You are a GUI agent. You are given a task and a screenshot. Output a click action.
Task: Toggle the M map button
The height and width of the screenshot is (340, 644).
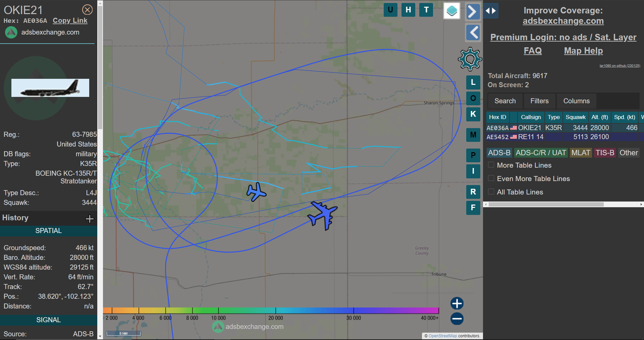pos(473,135)
